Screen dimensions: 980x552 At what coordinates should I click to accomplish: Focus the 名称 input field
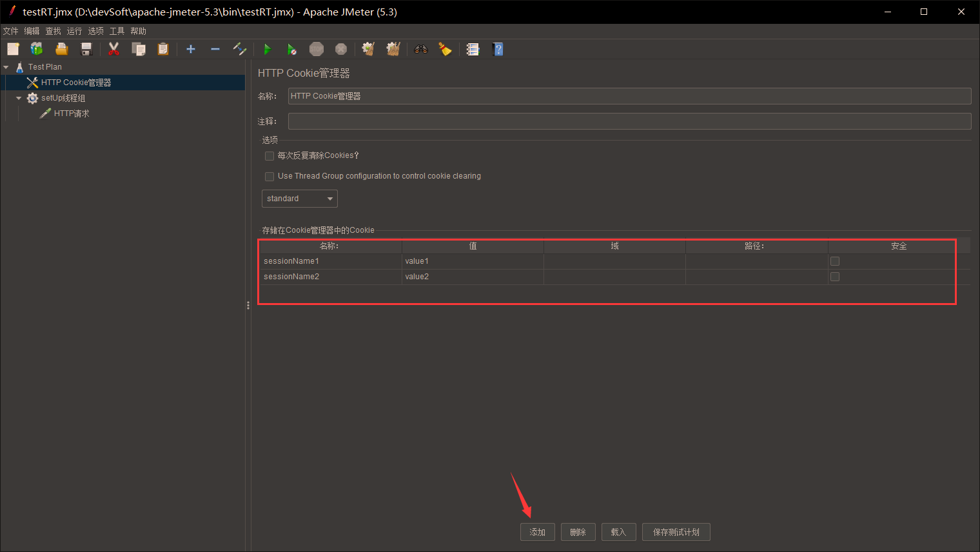click(x=629, y=96)
